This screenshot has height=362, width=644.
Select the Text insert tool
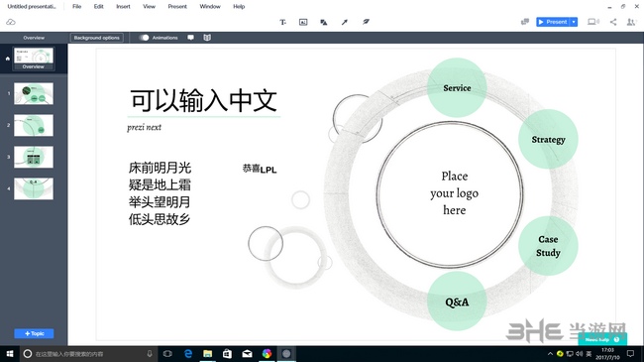click(283, 22)
